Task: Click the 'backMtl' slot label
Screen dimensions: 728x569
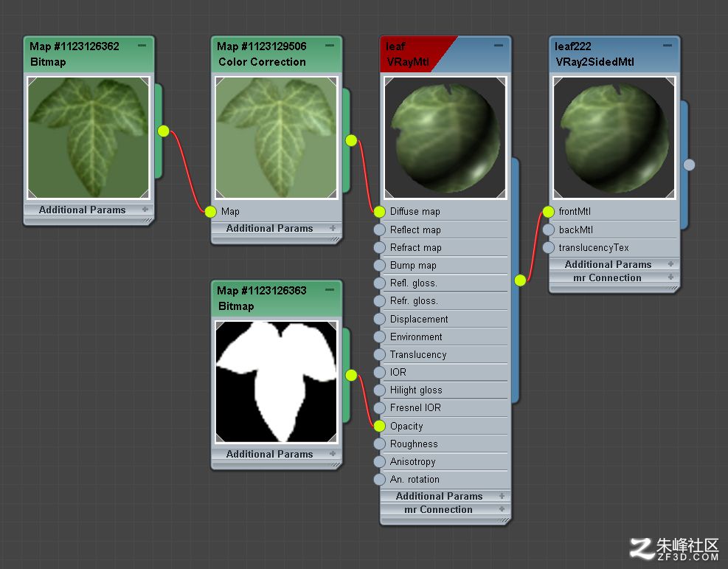Action: click(576, 230)
